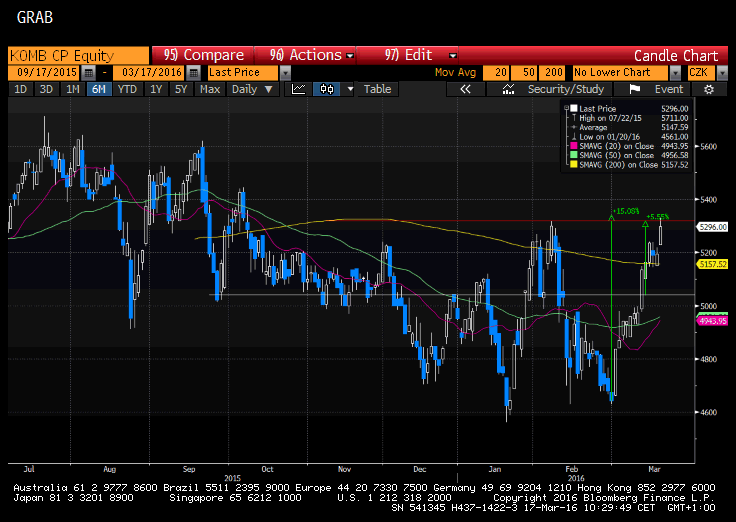Open the Security/Study chart icon

508,89
